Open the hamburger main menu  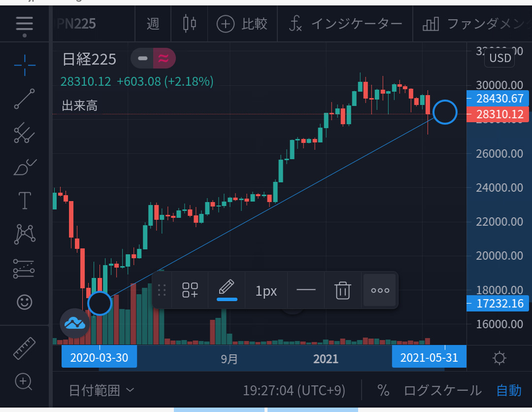pyautogui.click(x=24, y=24)
